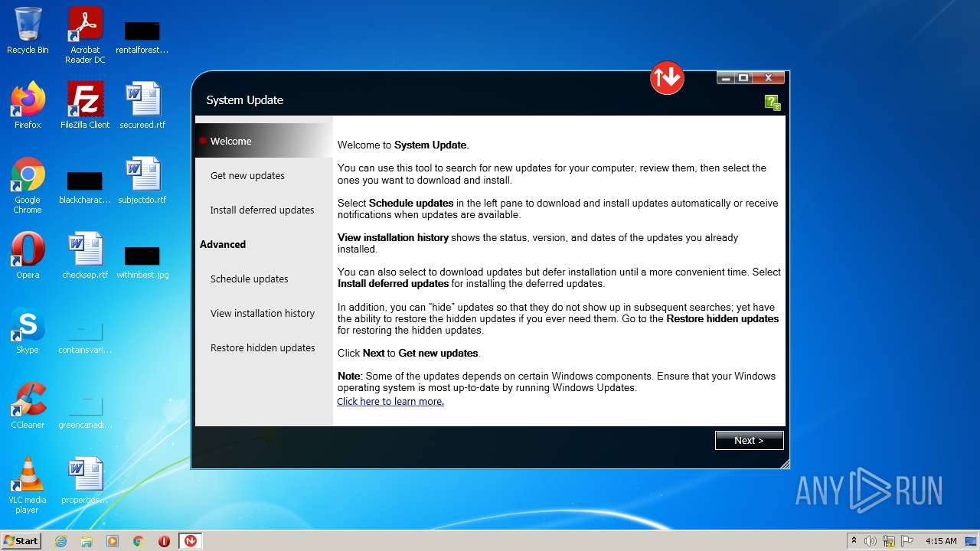Select VLC media player shortcut
Image resolution: width=980 pixels, height=551 pixels.
28,486
